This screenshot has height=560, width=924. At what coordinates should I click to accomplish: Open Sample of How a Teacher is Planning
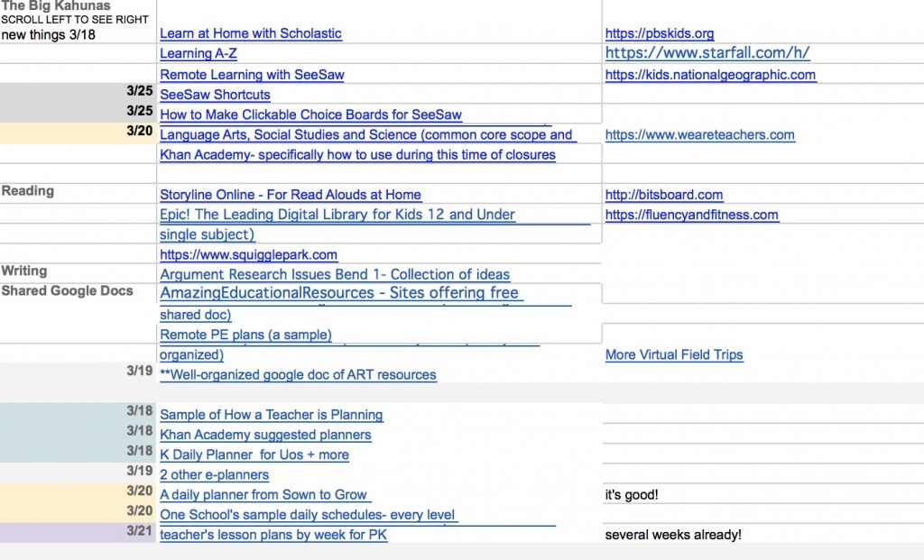(271, 415)
